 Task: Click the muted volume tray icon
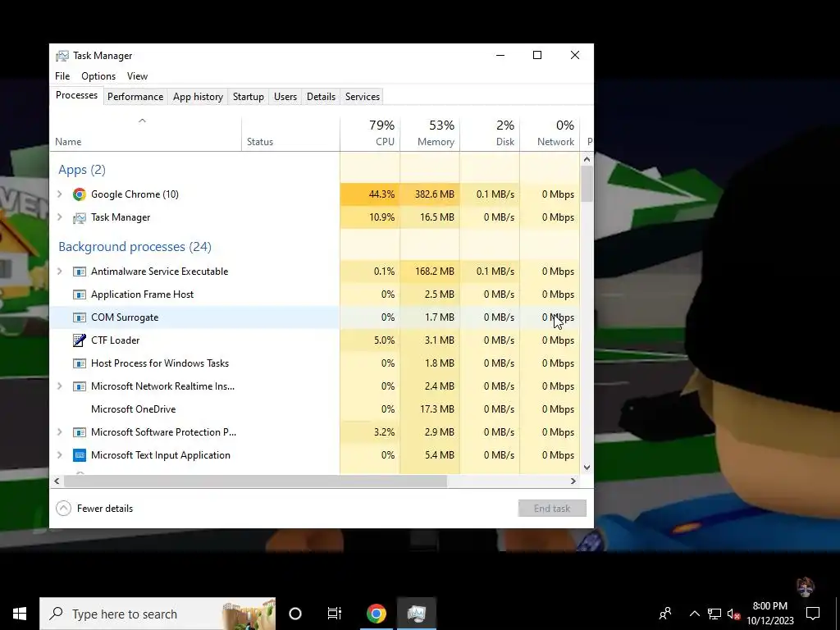click(x=734, y=614)
